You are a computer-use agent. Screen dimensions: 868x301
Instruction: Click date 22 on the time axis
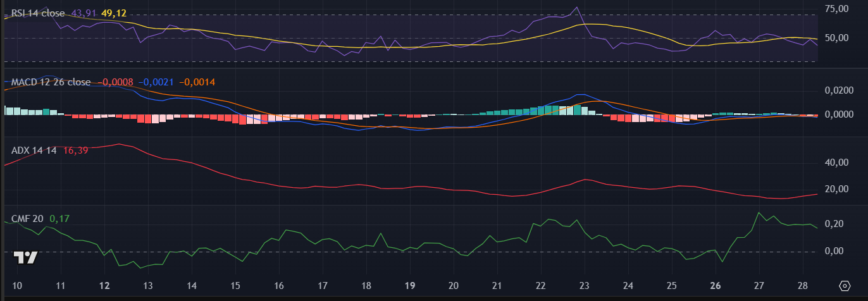click(541, 285)
